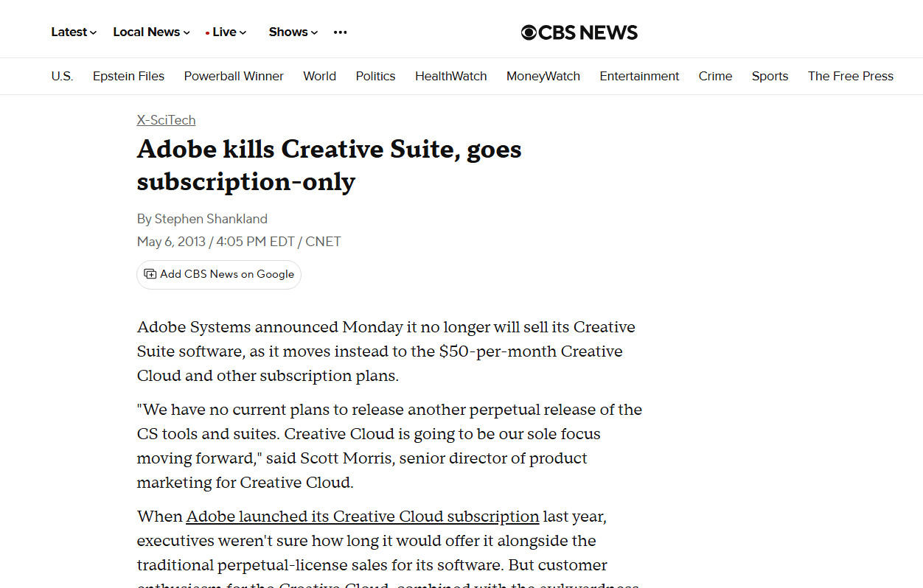
Task: Open The Free Press section
Action: (x=850, y=76)
